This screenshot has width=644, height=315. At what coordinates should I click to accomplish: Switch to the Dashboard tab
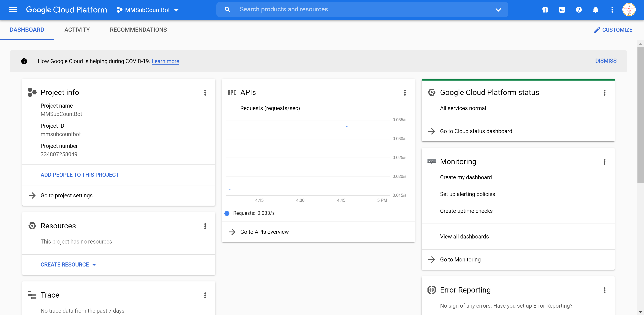click(27, 30)
